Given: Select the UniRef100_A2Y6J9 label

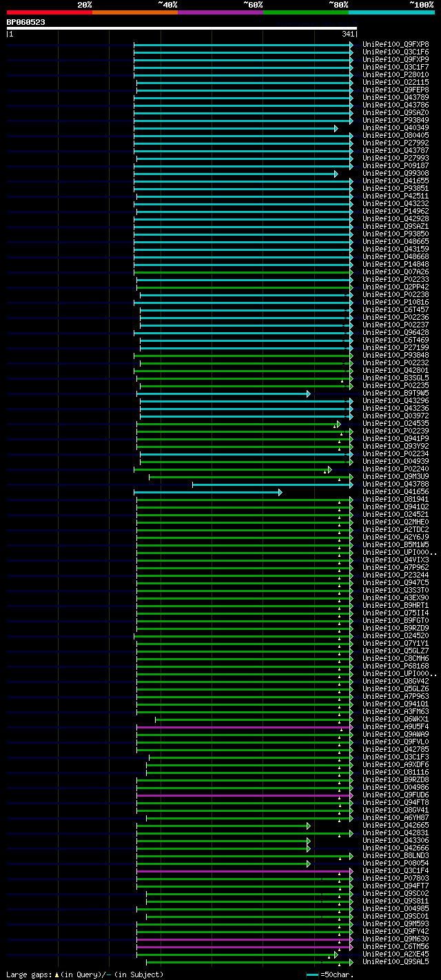Looking at the screenshot, I should (396, 538).
